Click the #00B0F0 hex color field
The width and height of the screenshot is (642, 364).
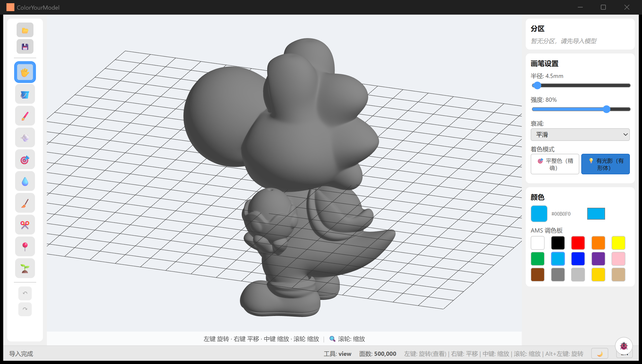coord(561,214)
